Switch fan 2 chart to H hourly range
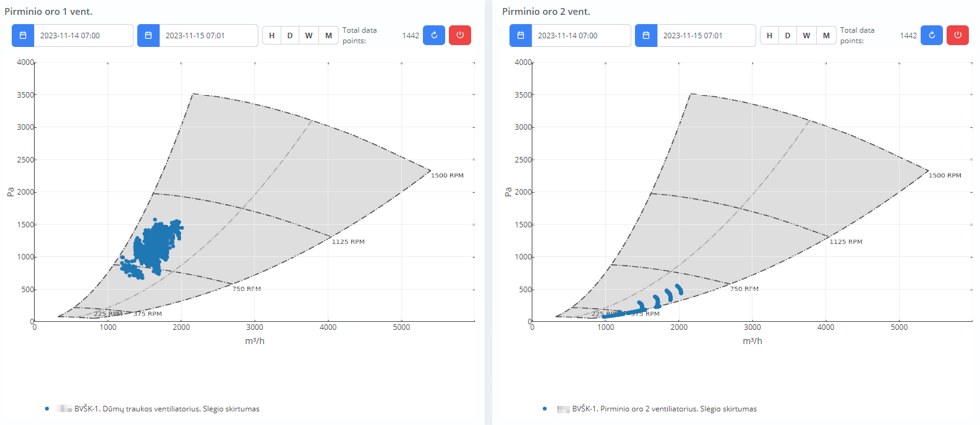980x425 pixels. (769, 36)
